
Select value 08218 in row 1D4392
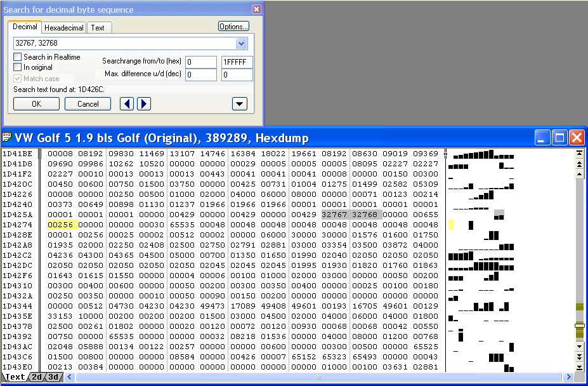click(243, 336)
